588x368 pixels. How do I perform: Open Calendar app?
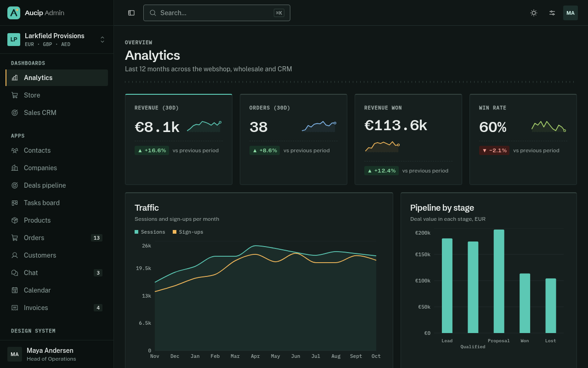pyautogui.click(x=57, y=290)
